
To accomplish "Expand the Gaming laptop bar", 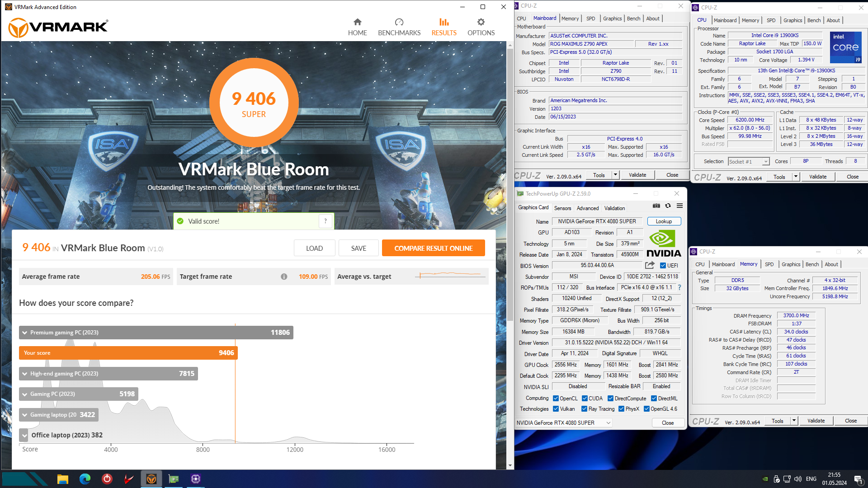I will click(x=59, y=414).
